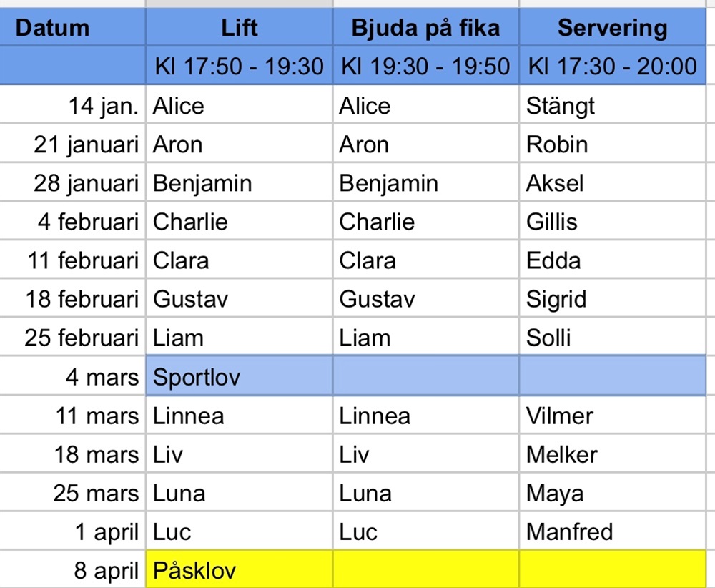The image size is (715, 588).
Task: Select the Sigrid cell
Action: point(612,299)
